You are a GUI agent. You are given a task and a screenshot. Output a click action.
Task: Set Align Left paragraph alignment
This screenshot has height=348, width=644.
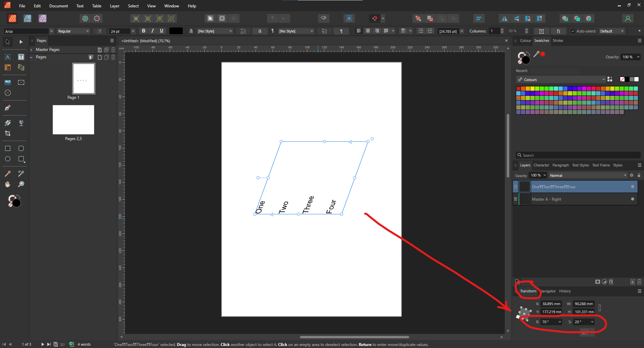point(359,31)
